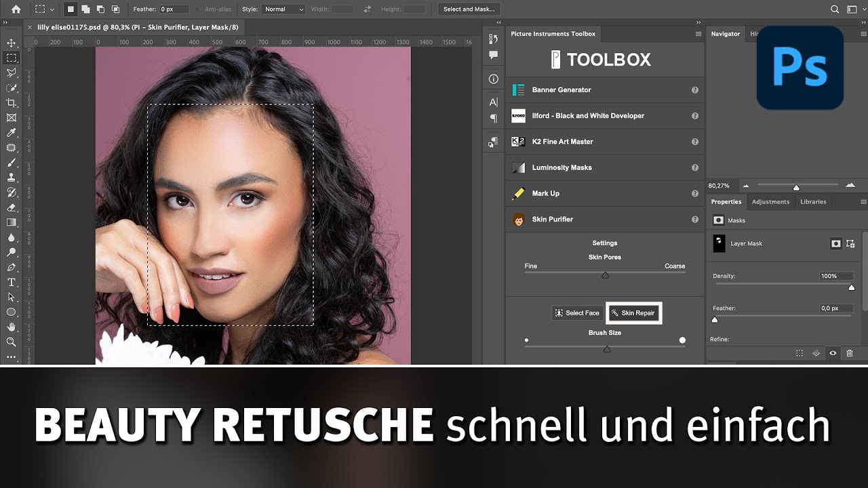Switch to the Libraries tab
This screenshot has height=488, width=868.
pos(813,201)
